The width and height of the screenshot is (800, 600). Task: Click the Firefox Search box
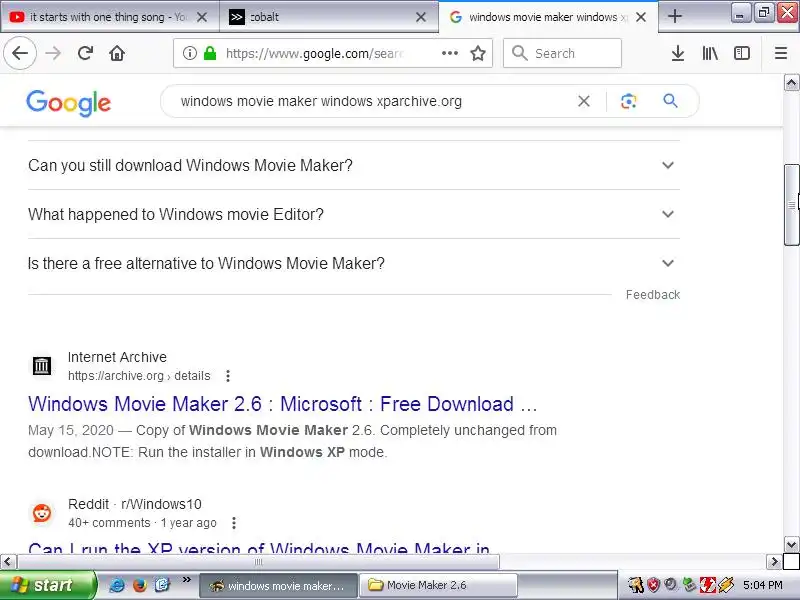[x=562, y=53]
